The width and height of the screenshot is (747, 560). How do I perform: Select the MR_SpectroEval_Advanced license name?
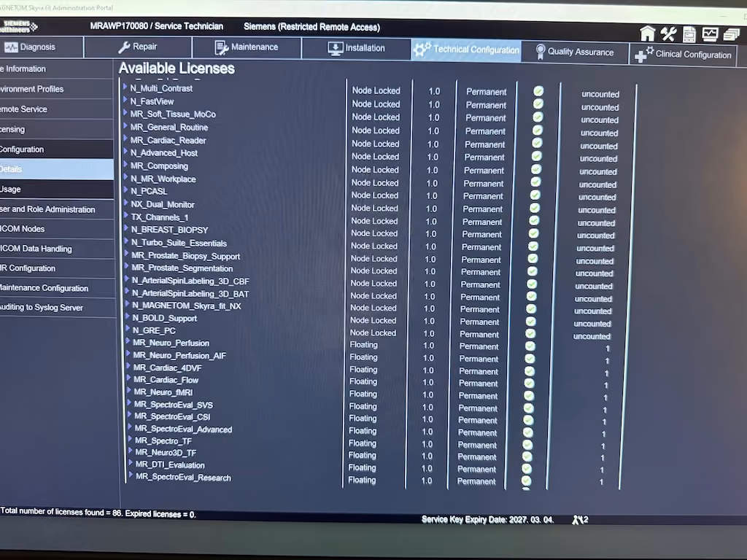tap(183, 429)
